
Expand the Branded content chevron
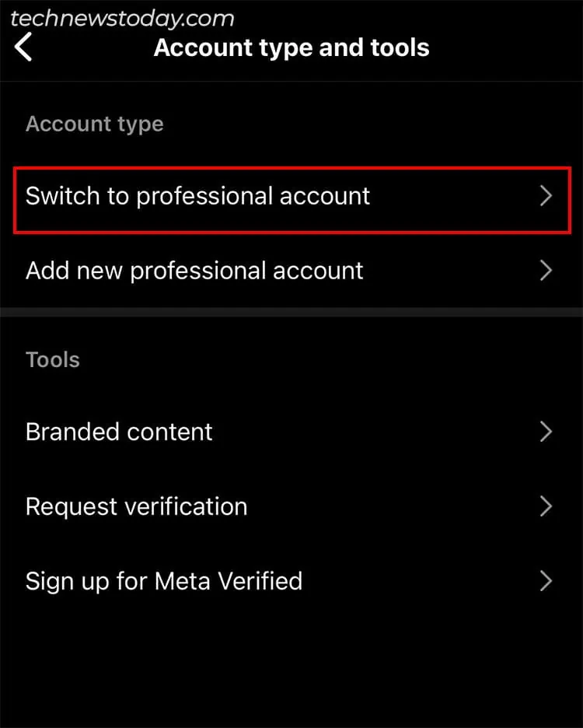point(546,432)
